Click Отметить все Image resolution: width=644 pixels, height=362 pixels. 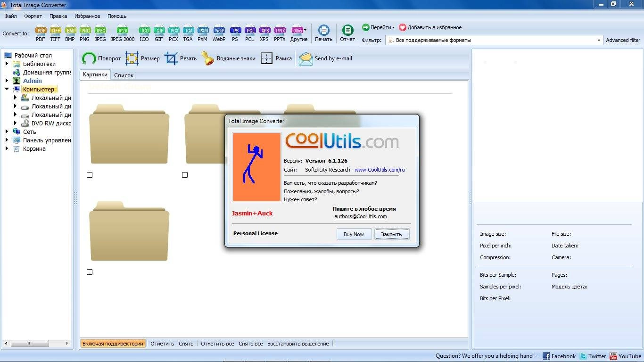pyautogui.click(x=217, y=344)
